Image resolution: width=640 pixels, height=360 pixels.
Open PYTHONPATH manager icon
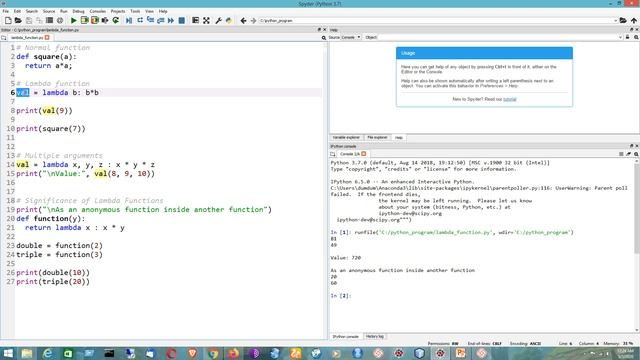click(x=229, y=20)
